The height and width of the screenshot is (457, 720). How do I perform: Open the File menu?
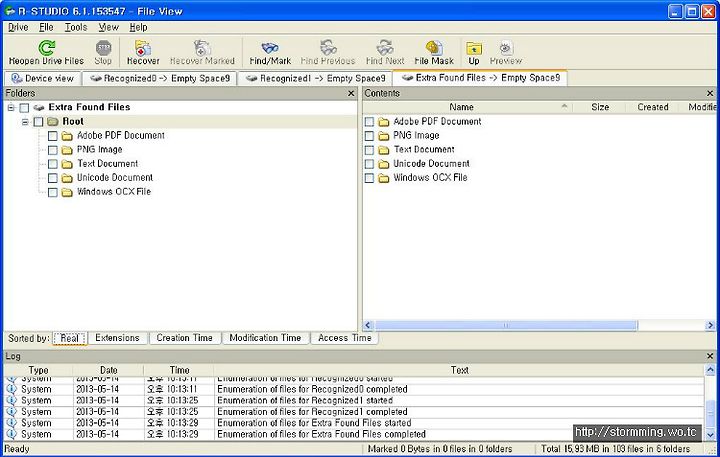pos(46,28)
